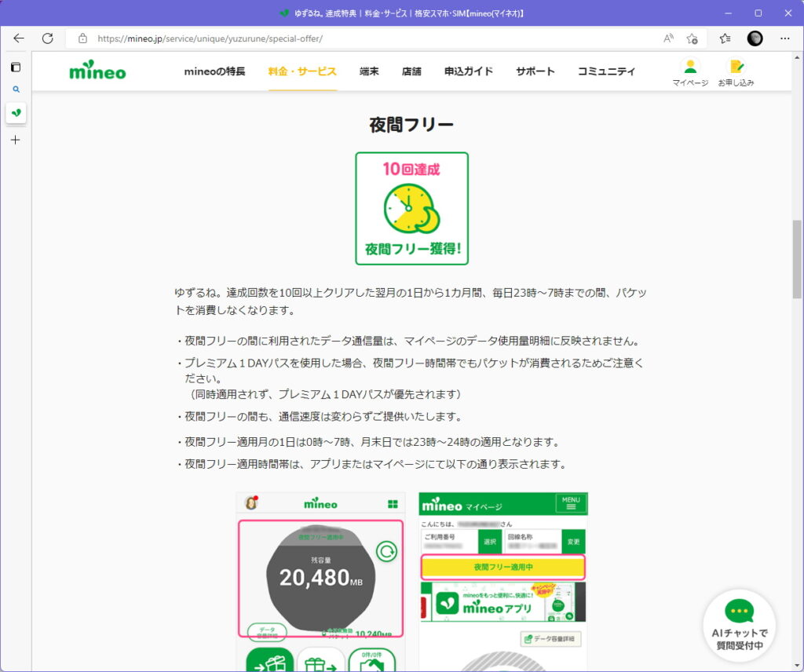Open browser Settings and more menu
Viewport: 804px width, 672px height.
[784, 38]
